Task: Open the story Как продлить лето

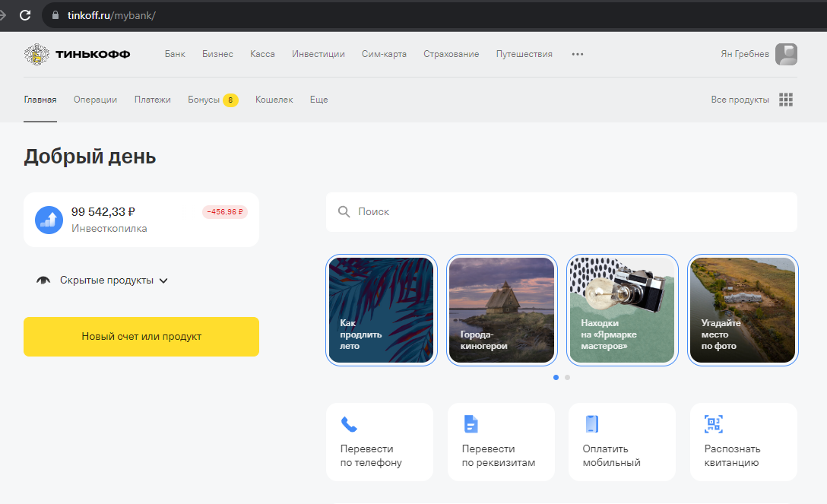Action: [x=382, y=310]
